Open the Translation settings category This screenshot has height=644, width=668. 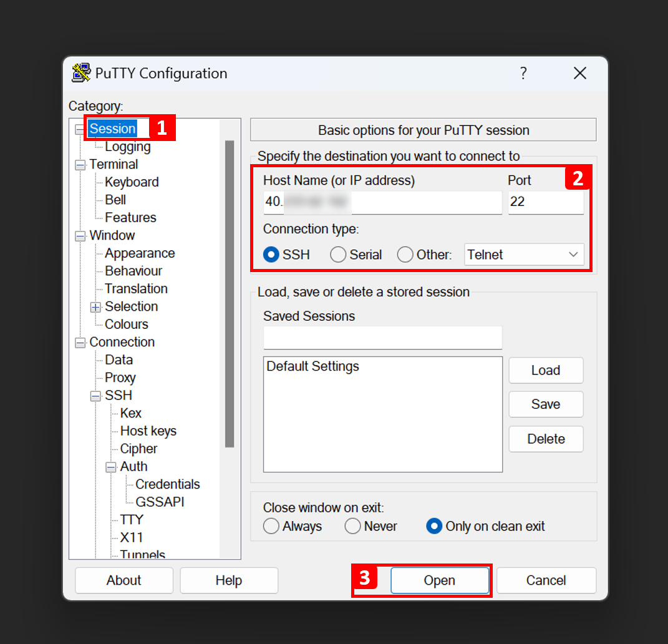[x=136, y=288]
